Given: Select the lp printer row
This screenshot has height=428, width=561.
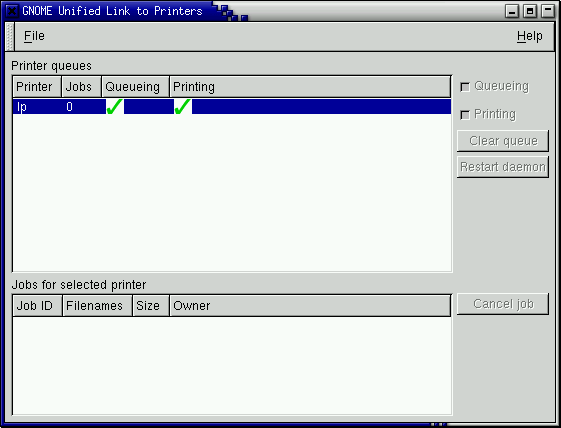Looking at the screenshot, I should pos(232,107).
